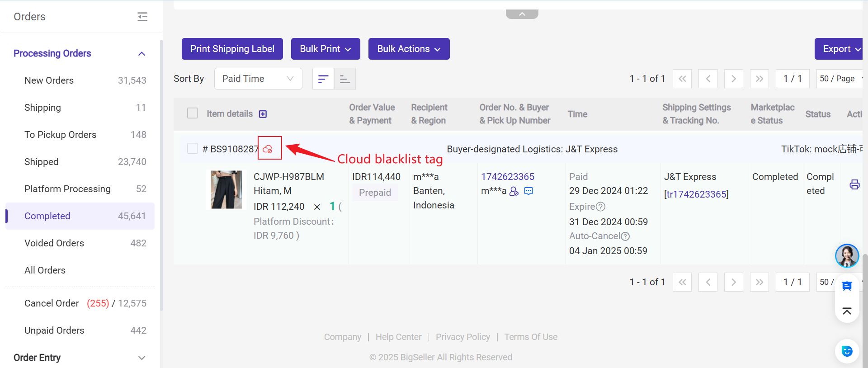Open feedback message floating icon
The image size is (868, 368).
click(x=847, y=286)
